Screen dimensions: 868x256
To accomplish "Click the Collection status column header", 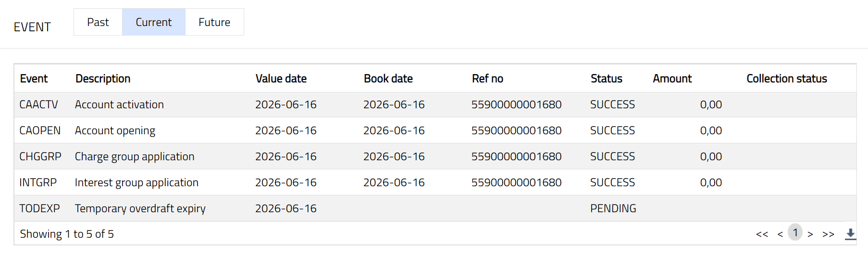I will coord(787,78).
